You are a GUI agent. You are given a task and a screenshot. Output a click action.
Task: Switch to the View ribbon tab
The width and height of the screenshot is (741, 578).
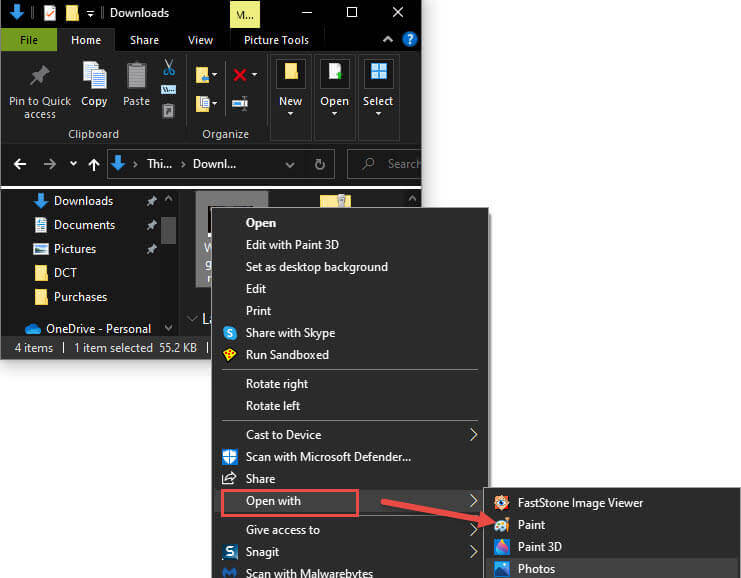tap(200, 40)
